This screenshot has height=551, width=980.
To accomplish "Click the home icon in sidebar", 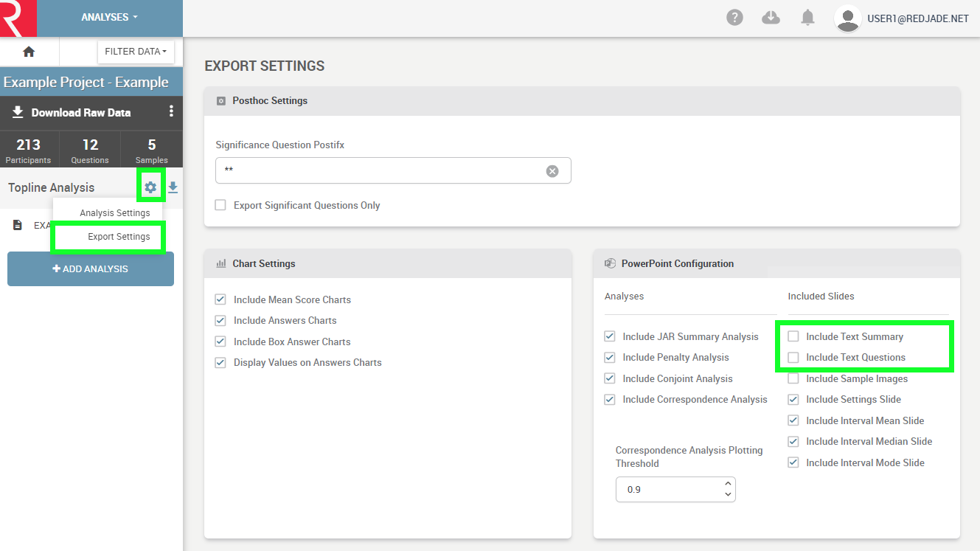I will coord(29,52).
